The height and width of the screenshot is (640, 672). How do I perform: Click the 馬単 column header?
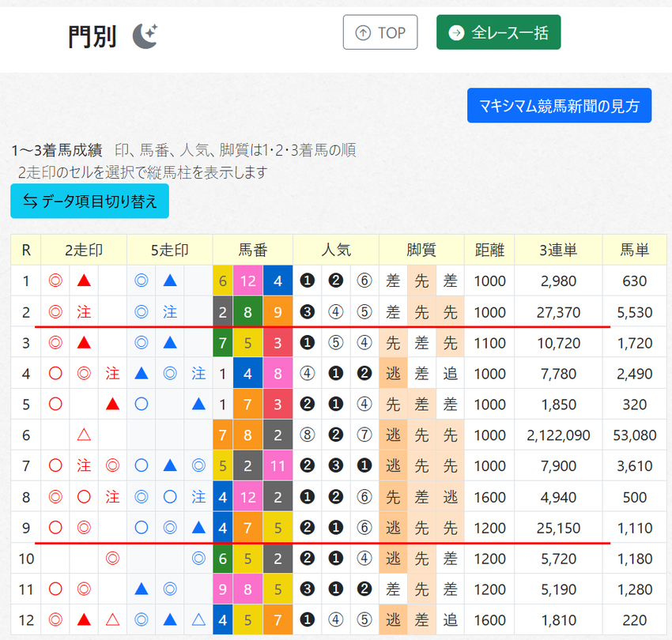(635, 250)
